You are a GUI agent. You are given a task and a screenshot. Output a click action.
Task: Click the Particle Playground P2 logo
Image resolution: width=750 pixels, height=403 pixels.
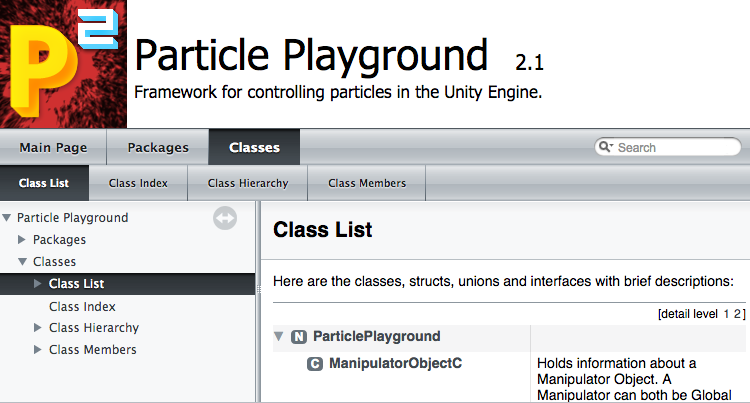tap(63, 64)
